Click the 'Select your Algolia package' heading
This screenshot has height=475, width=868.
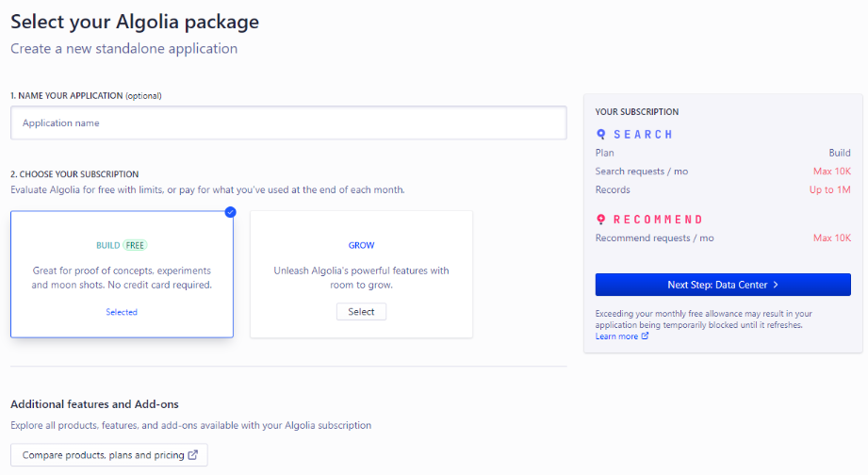(x=135, y=21)
